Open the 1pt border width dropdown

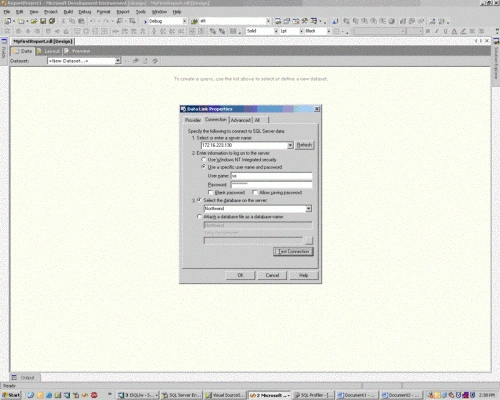pos(301,31)
